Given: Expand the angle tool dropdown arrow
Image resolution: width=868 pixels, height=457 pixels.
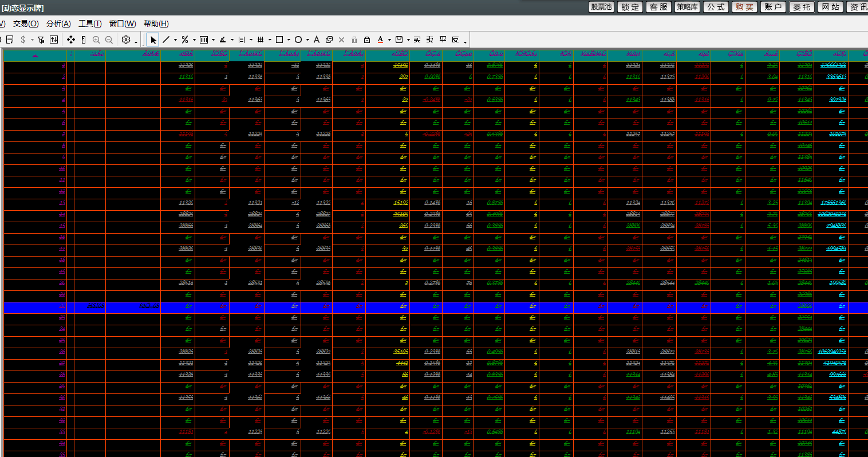Looking at the screenshot, I should tap(232, 40).
